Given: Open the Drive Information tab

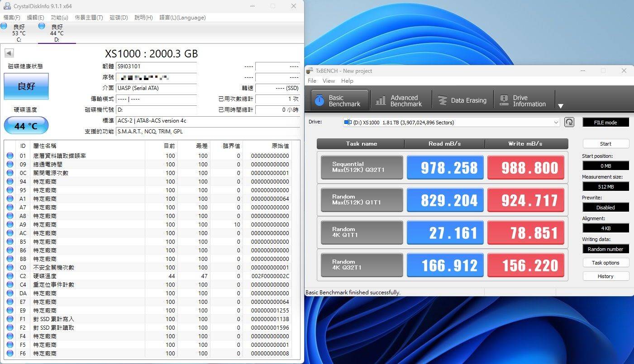Looking at the screenshot, I should point(523,100).
